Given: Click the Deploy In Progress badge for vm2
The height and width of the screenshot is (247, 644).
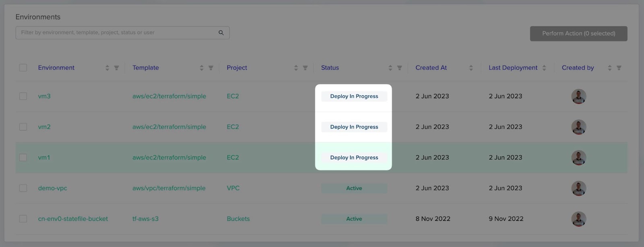Looking at the screenshot, I should (x=354, y=127).
